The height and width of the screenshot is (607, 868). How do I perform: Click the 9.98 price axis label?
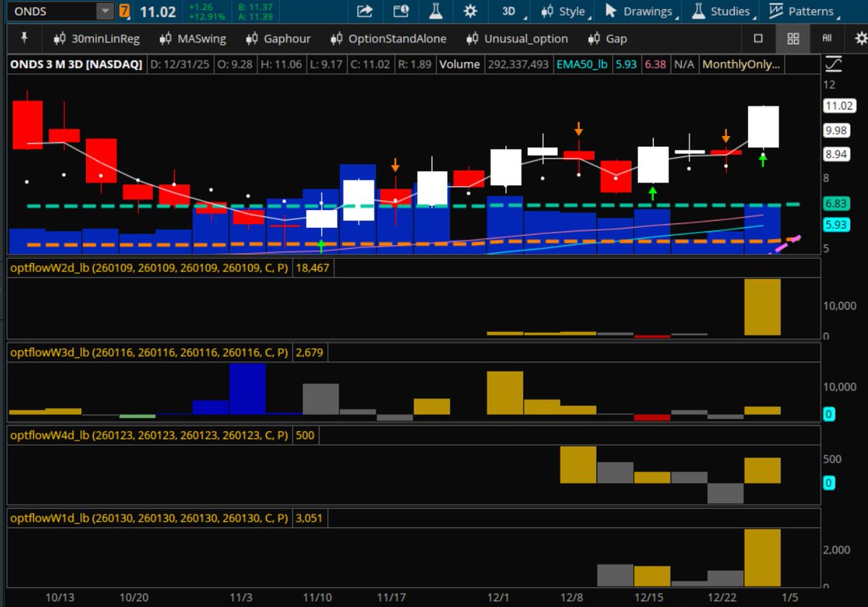tap(838, 130)
